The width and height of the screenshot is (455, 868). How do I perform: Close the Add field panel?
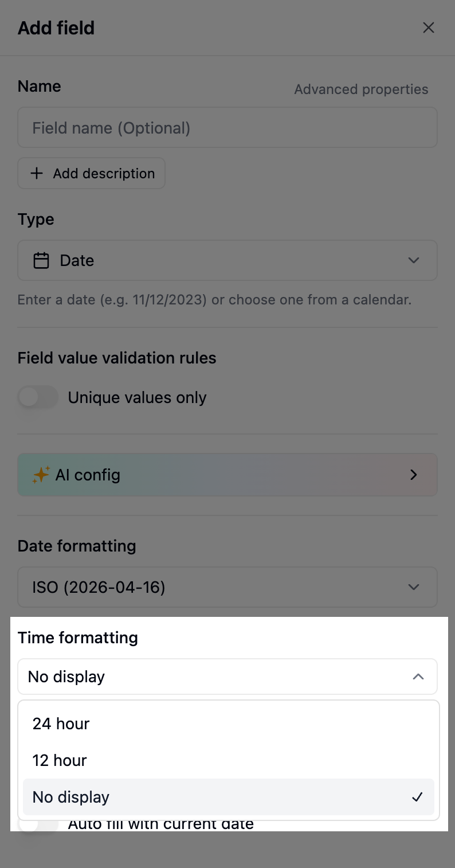click(428, 28)
